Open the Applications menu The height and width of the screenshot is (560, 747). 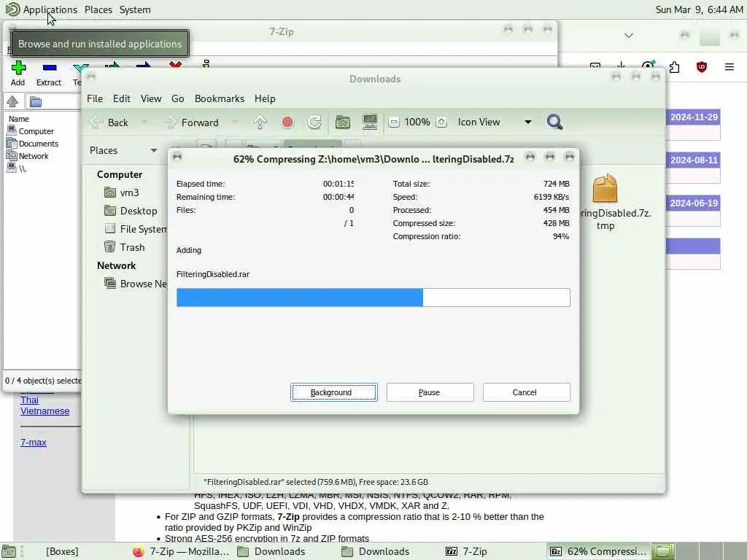[x=50, y=9]
